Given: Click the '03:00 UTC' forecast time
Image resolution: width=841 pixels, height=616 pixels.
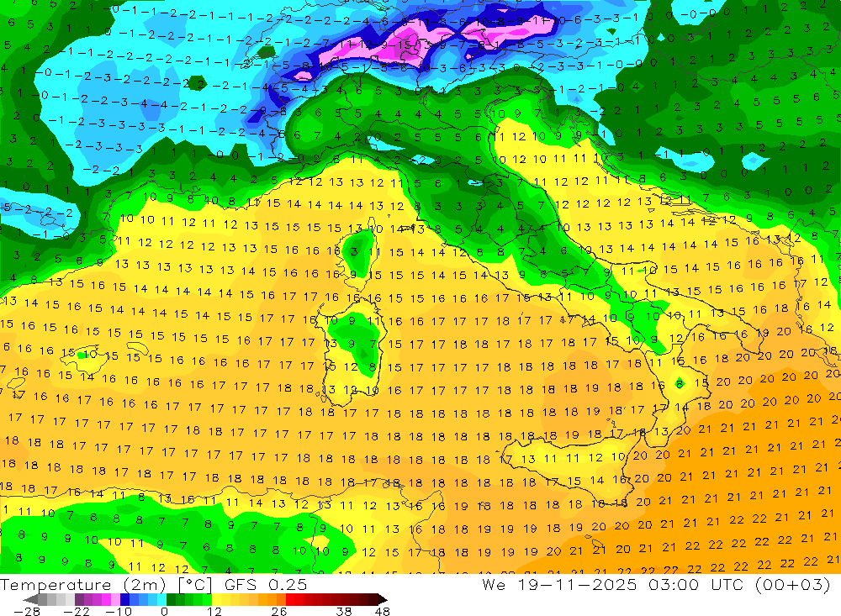Looking at the screenshot, I should click(698, 584).
